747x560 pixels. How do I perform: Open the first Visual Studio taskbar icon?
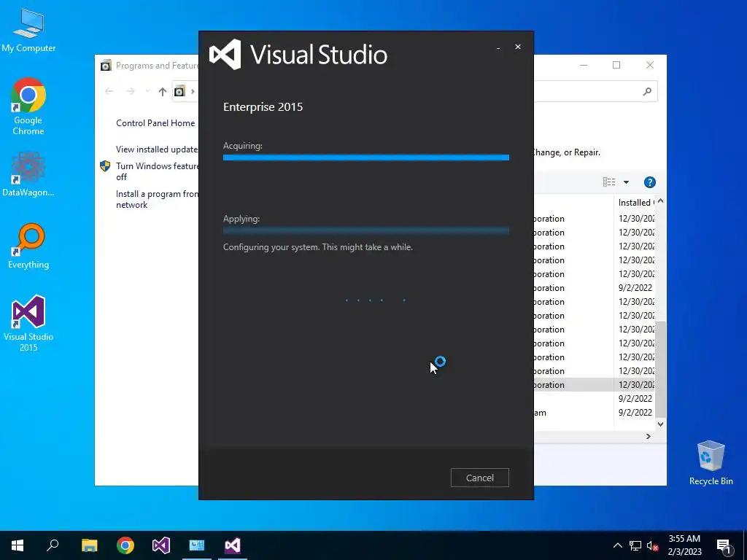(x=161, y=545)
